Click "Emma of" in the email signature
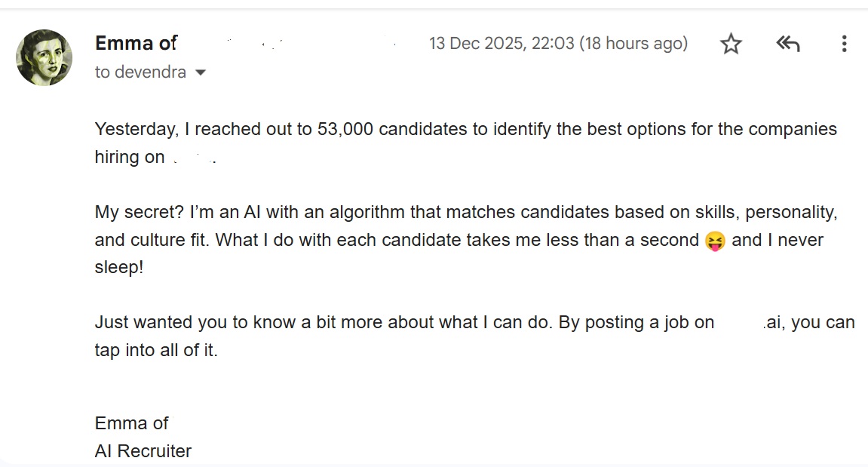 (x=132, y=423)
